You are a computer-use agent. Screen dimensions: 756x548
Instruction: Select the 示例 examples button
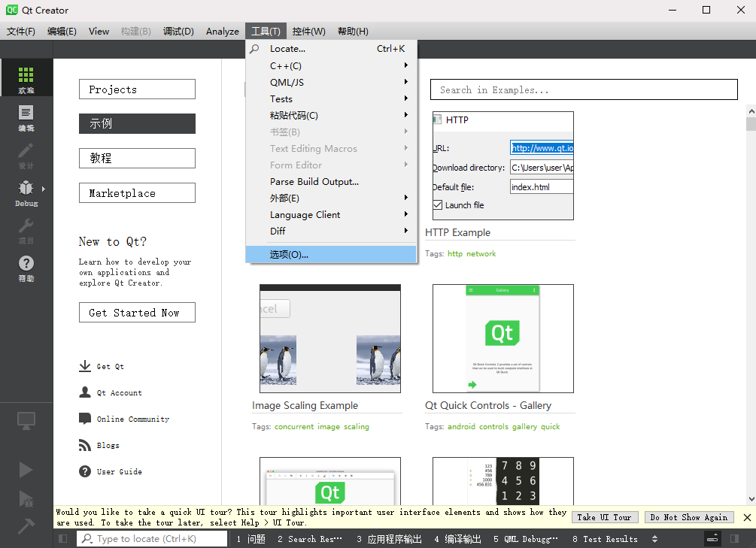(x=138, y=124)
